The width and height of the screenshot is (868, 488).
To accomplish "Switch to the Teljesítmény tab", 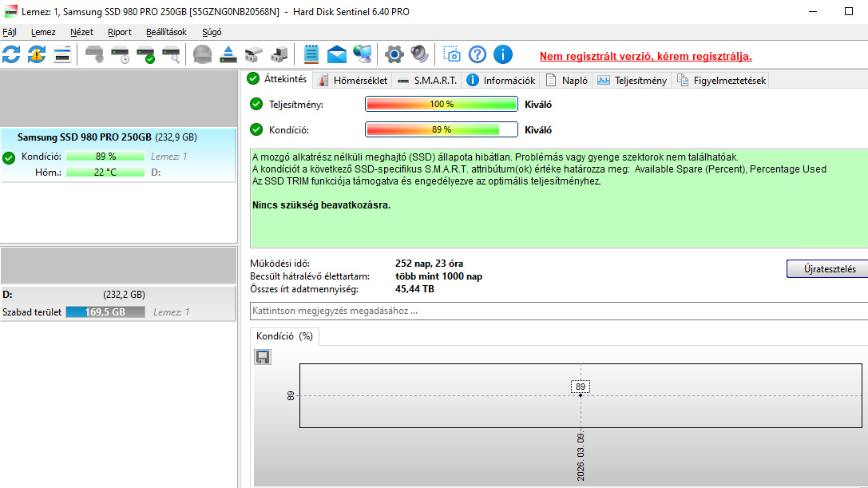I will tap(632, 81).
